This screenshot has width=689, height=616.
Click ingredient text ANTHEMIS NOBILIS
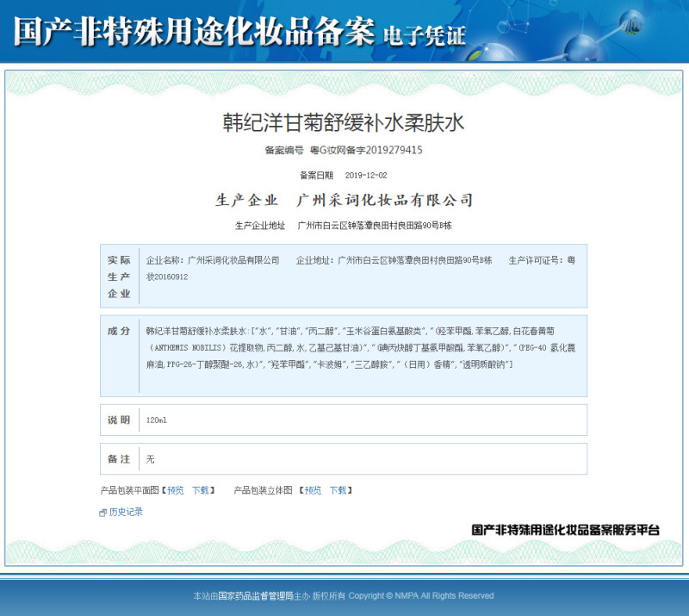[188, 348]
